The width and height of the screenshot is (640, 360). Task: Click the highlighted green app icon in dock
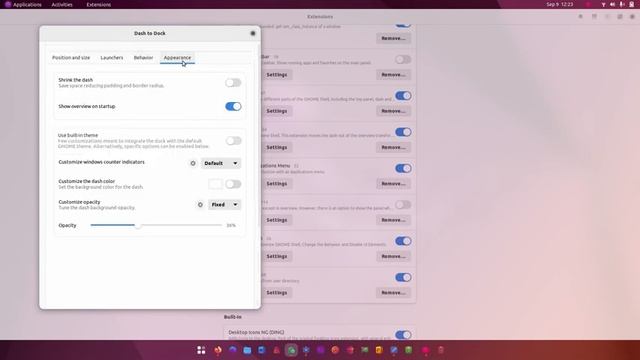pyautogui.click(x=291, y=350)
